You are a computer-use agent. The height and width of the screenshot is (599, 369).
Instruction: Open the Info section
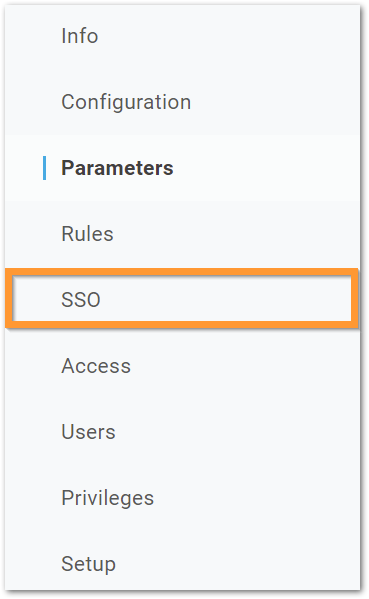pos(80,36)
